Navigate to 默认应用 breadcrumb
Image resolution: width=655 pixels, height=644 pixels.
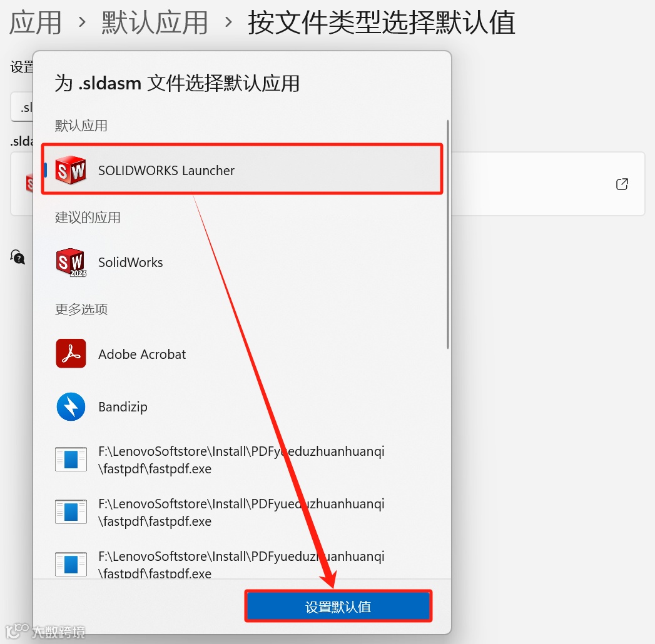155,23
